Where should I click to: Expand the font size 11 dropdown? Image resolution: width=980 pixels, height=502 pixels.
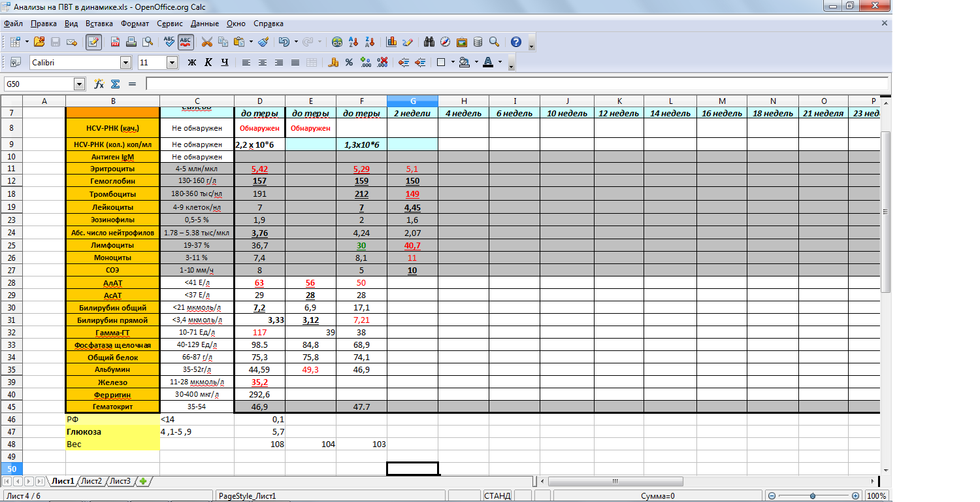click(172, 62)
